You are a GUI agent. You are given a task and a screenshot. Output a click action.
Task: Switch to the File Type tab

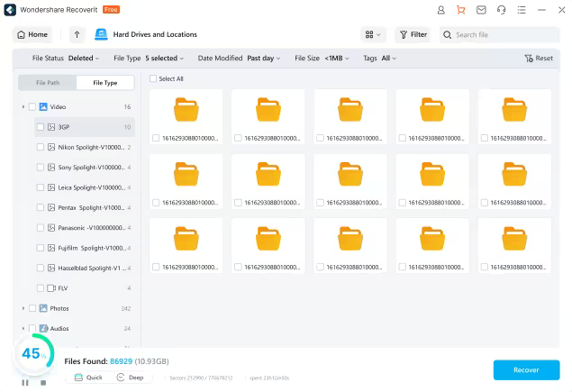point(105,83)
